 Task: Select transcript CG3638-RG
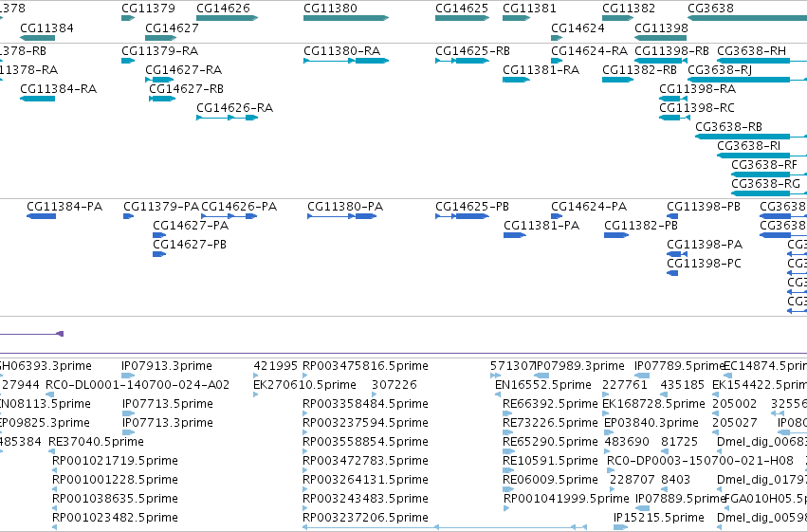766,184
